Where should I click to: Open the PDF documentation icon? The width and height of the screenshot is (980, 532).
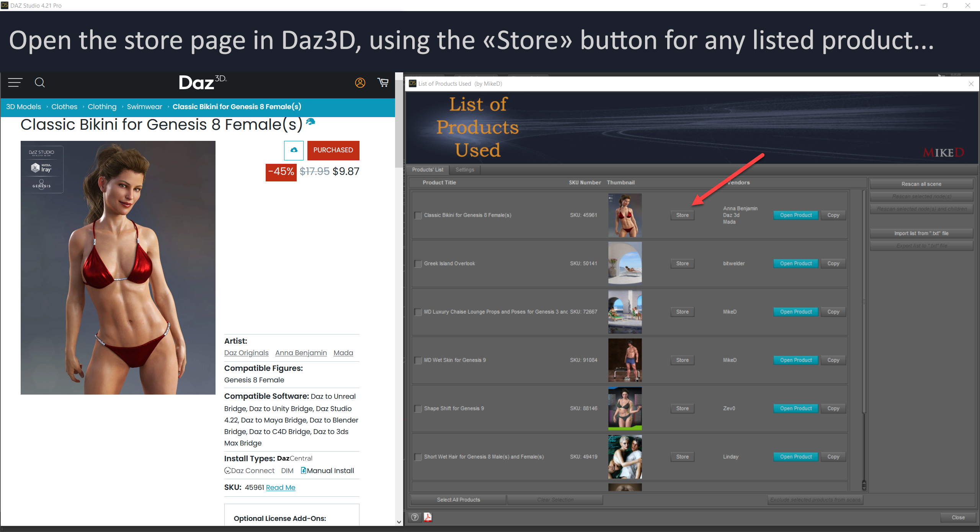[x=428, y=517]
